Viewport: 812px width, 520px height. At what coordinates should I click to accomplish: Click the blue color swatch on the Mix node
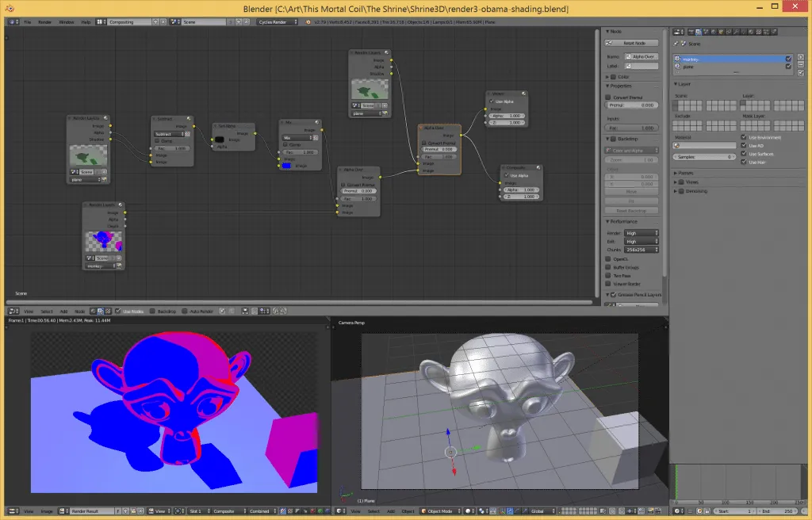tap(287, 165)
